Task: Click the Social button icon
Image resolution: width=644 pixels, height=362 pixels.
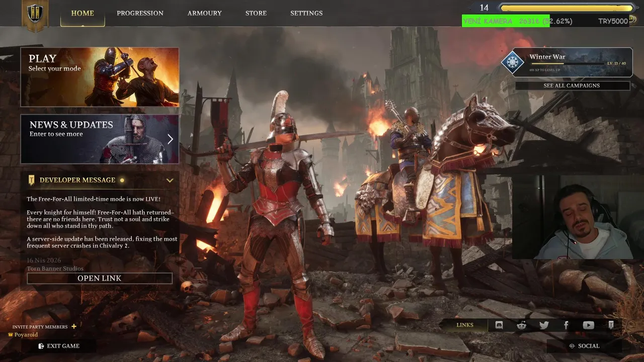Action: (572, 346)
